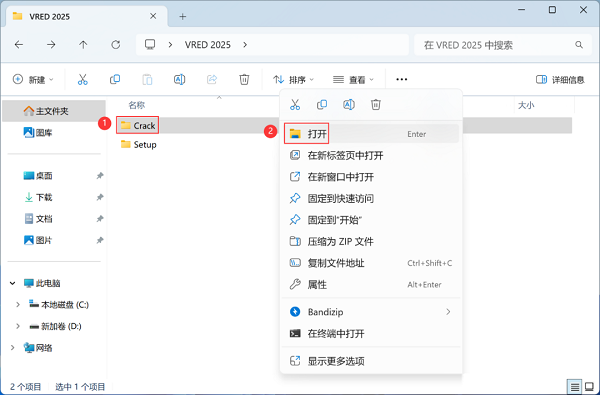
Task: Click the VRED 2025 breadcrumb in address bar
Action: [x=208, y=45]
